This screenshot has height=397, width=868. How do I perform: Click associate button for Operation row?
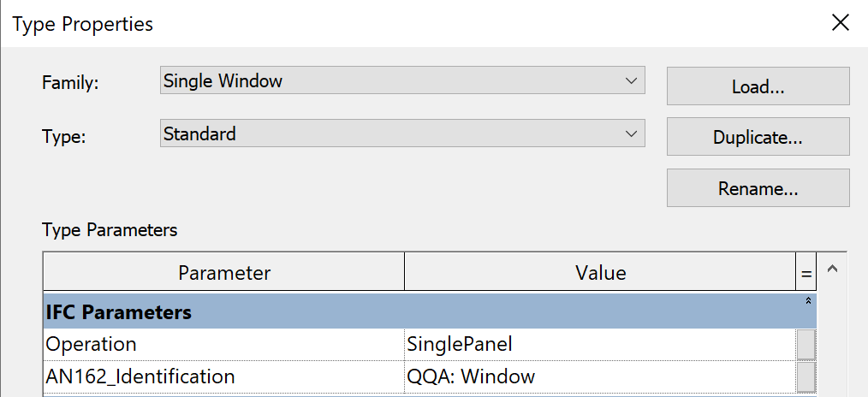[806, 345]
